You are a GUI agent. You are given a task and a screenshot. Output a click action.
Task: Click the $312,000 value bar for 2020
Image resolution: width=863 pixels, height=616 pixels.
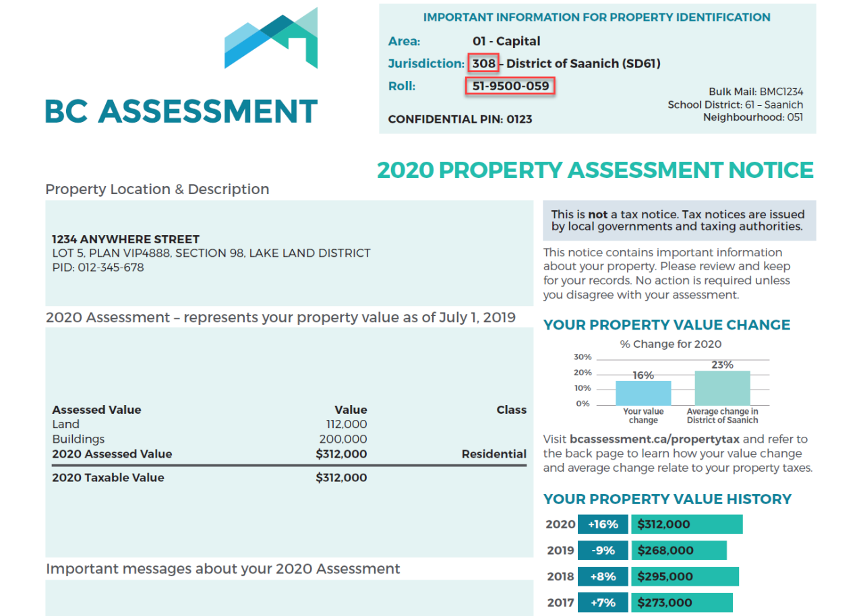coord(686,524)
